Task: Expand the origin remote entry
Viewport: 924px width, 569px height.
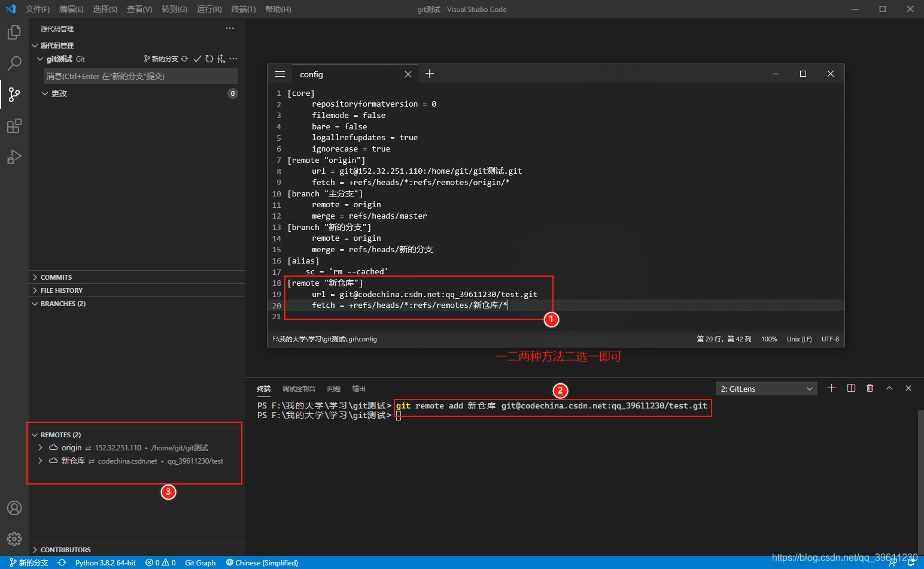Action: point(40,447)
